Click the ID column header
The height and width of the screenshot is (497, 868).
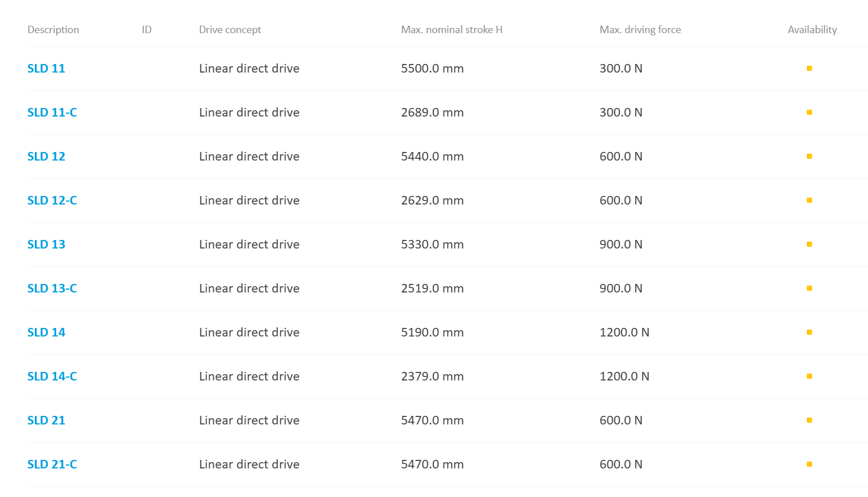coord(146,30)
